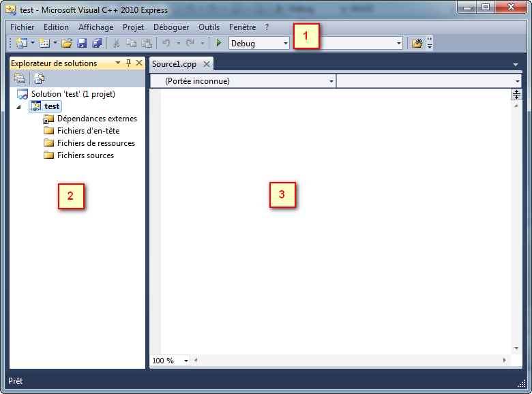Open the active documents list arrow
532x394 pixels.
point(516,65)
